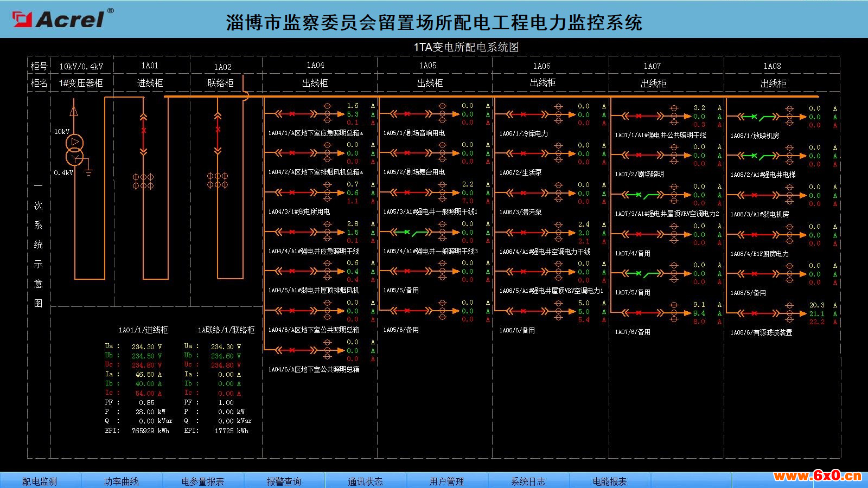The height and width of the screenshot is (488, 868).
Task: Open the 报警查询 menu item
Action: click(284, 481)
